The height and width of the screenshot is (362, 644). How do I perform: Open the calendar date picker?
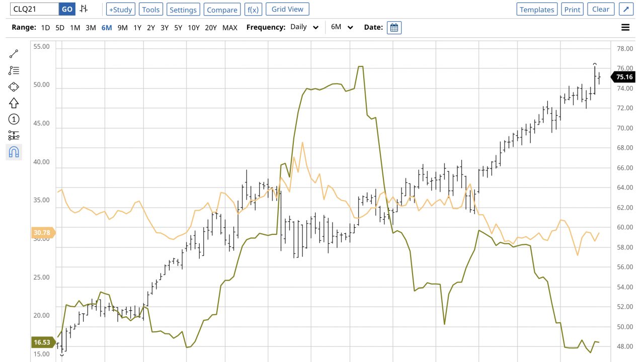click(394, 28)
